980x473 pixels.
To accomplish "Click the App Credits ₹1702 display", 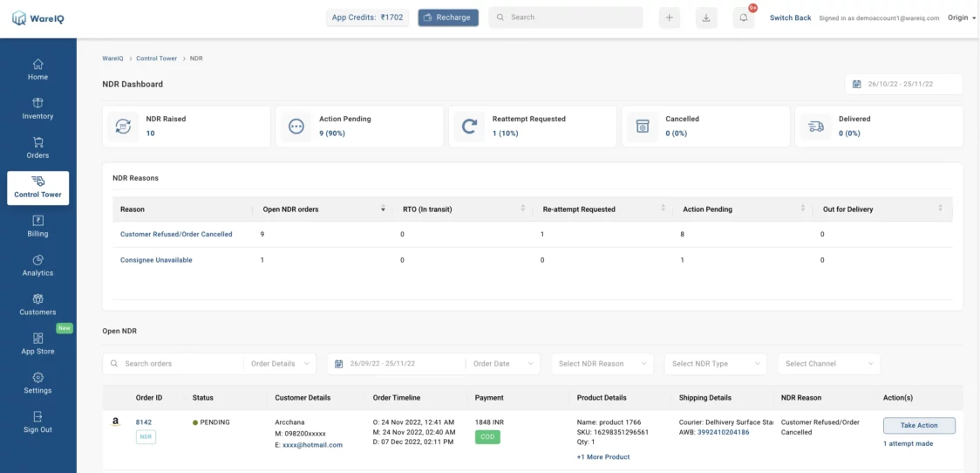I will pyautogui.click(x=368, y=17).
